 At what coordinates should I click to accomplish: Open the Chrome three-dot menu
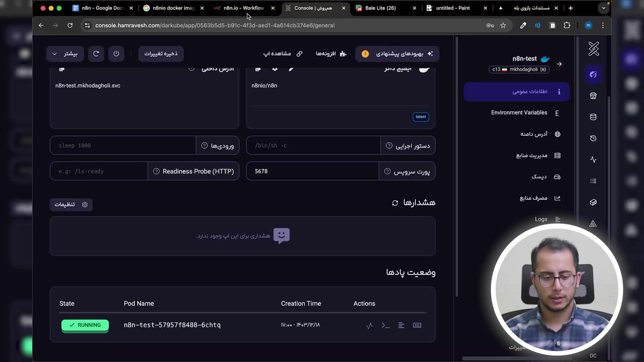click(603, 25)
